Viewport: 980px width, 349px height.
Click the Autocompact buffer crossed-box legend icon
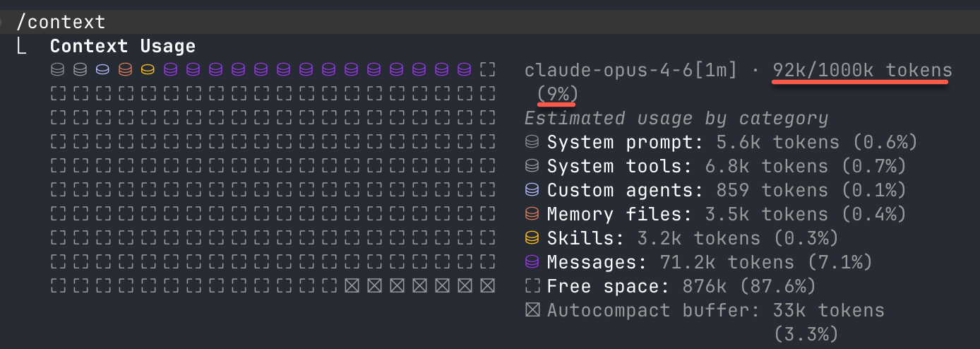[x=532, y=310]
